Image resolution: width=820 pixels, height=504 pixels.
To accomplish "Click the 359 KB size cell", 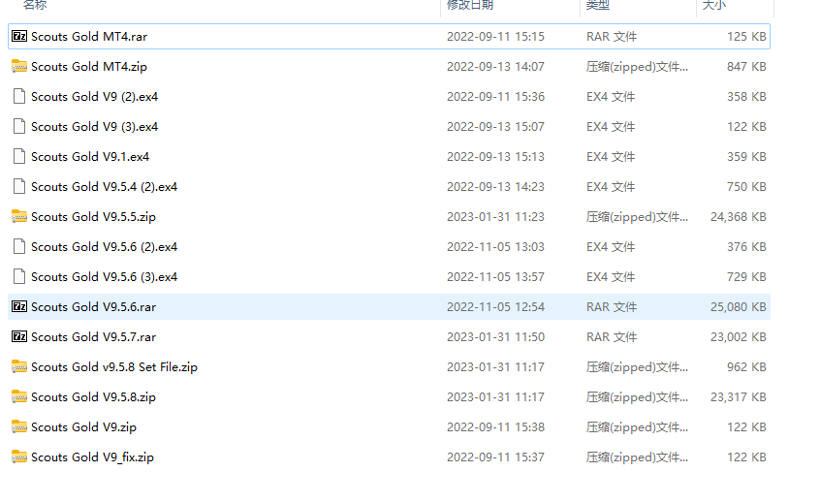I will (746, 157).
